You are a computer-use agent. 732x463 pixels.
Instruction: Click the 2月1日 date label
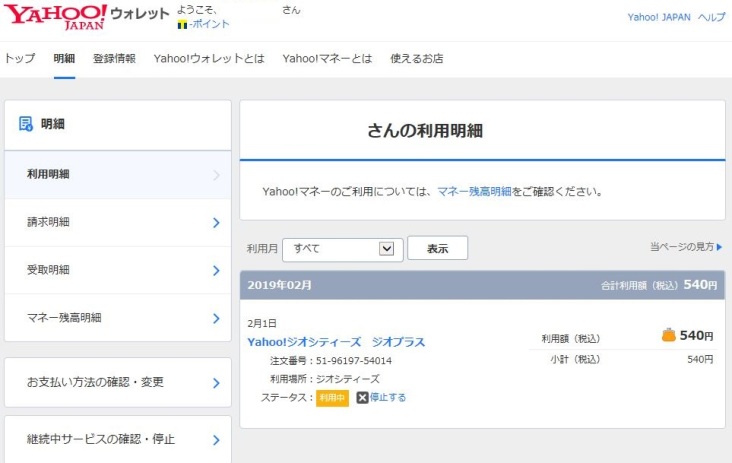point(262,323)
